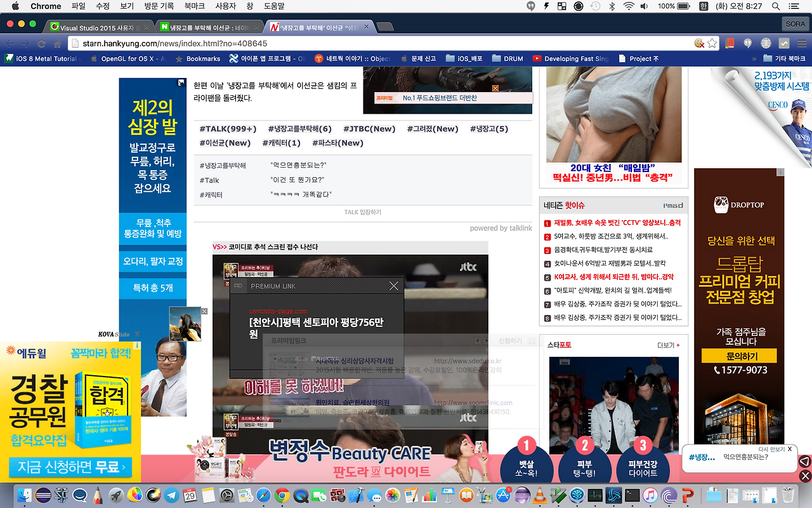The height and width of the screenshot is (508, 812).
Task: Click 지금 신청하면 무료 ad button
Action: pyautogui.click(x=70, y=467)
